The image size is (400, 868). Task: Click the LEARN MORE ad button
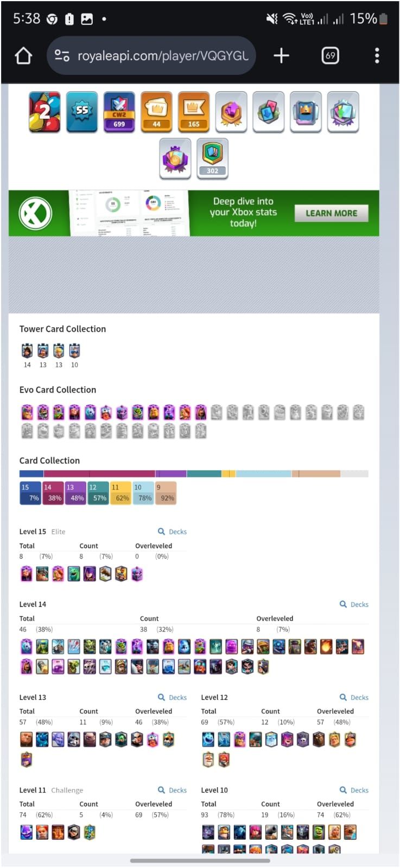[x=332, y=213]
